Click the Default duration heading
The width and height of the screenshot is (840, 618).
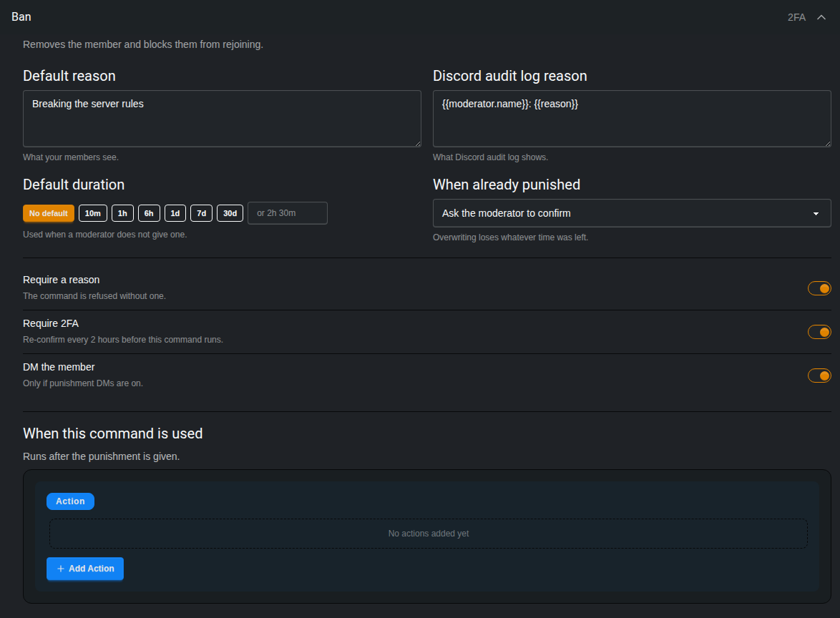[74, 185]
